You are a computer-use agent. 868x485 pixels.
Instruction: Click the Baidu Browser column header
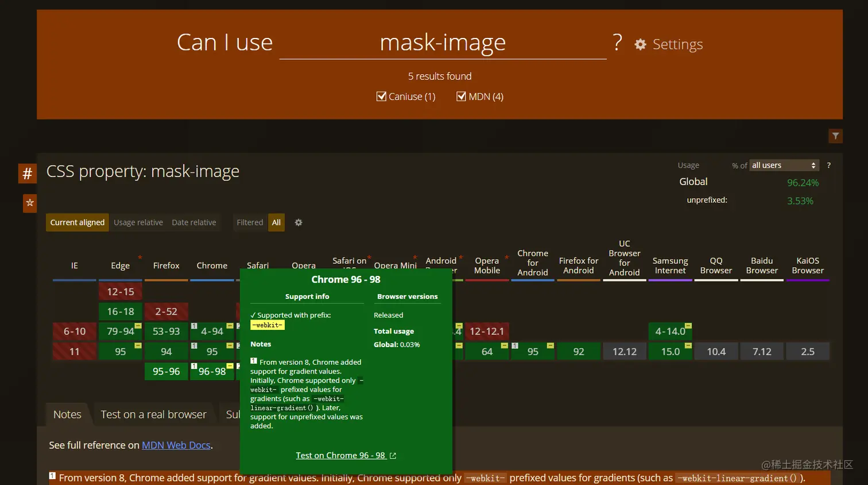click(x=762, y=265)
